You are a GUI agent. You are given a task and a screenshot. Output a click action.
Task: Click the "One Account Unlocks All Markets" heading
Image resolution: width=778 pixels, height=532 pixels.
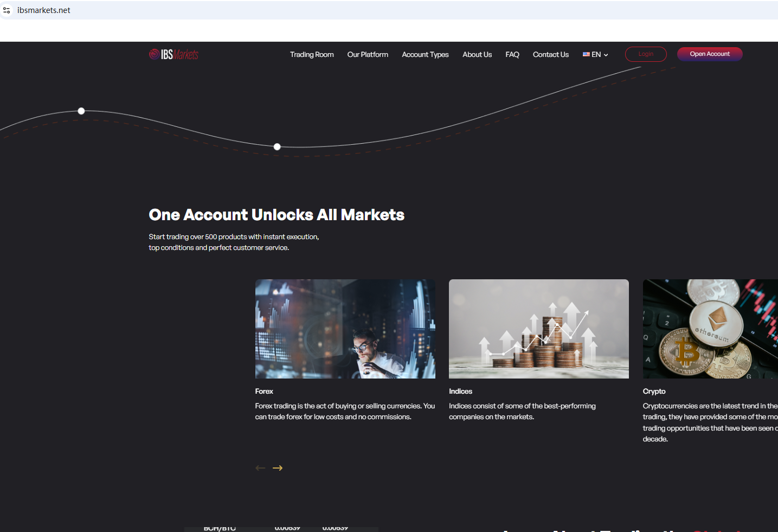pos(277,215)
